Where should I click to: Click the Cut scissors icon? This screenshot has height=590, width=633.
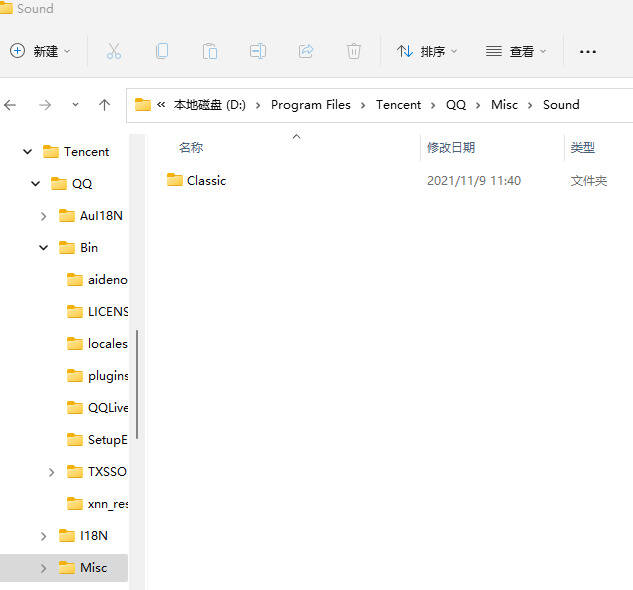(114, 51)
